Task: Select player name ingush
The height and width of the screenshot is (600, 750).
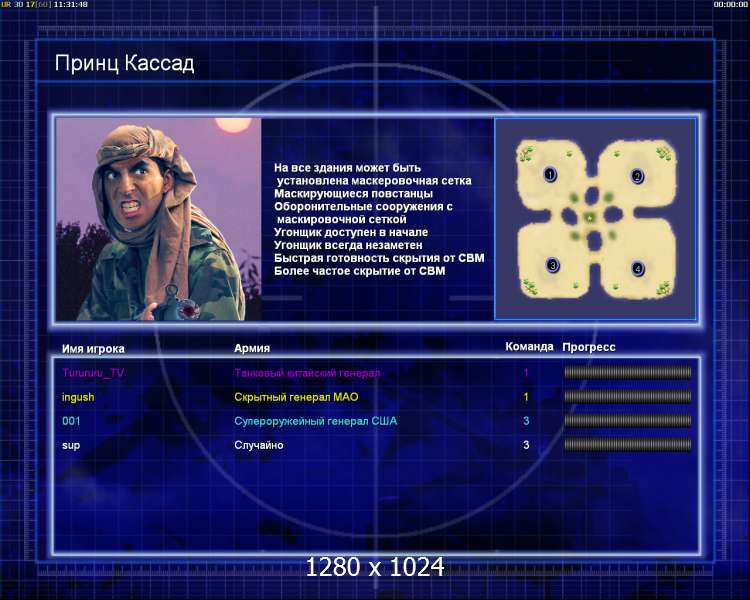Action: click(78, 397)
